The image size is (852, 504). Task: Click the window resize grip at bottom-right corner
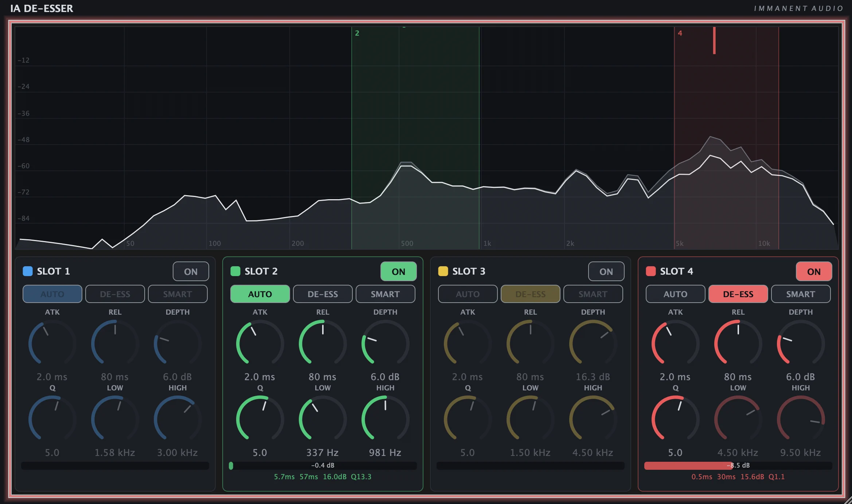(848, 500)
